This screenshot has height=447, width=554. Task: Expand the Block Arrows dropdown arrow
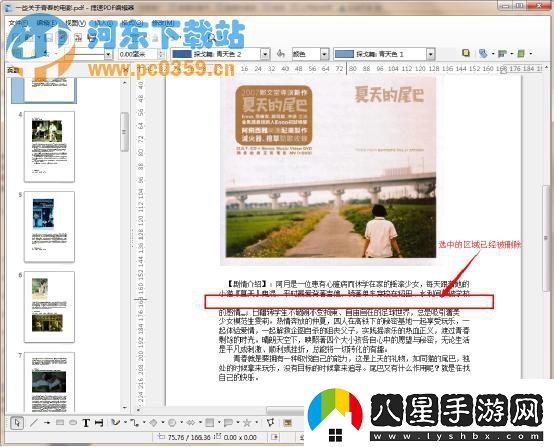200,423
